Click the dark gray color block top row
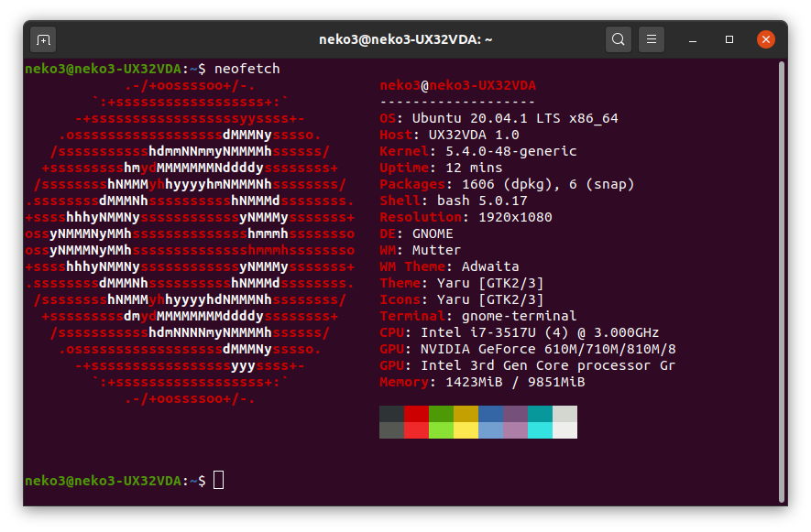811x532 pixels. (x=391, y=414)
